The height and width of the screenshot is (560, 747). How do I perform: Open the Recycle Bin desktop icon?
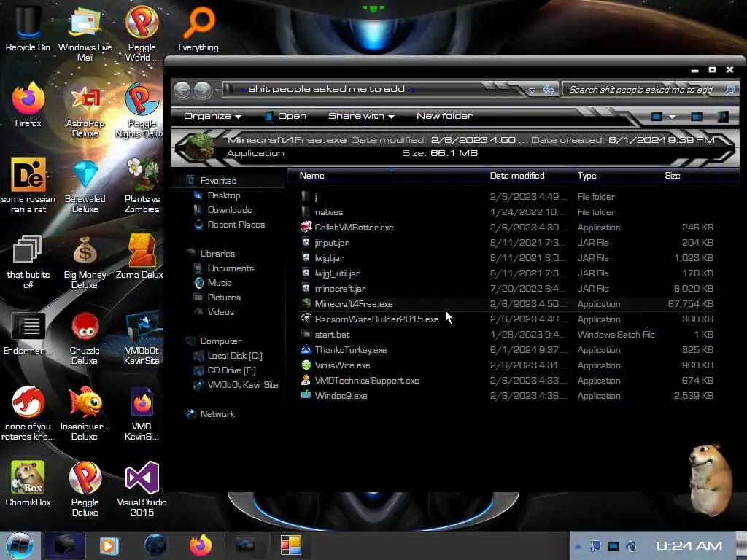tap(28, 28)
